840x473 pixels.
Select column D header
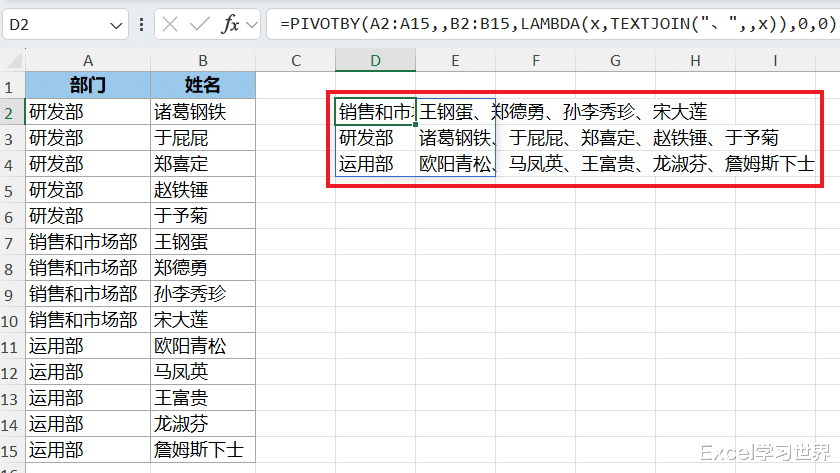pos(376,61)
